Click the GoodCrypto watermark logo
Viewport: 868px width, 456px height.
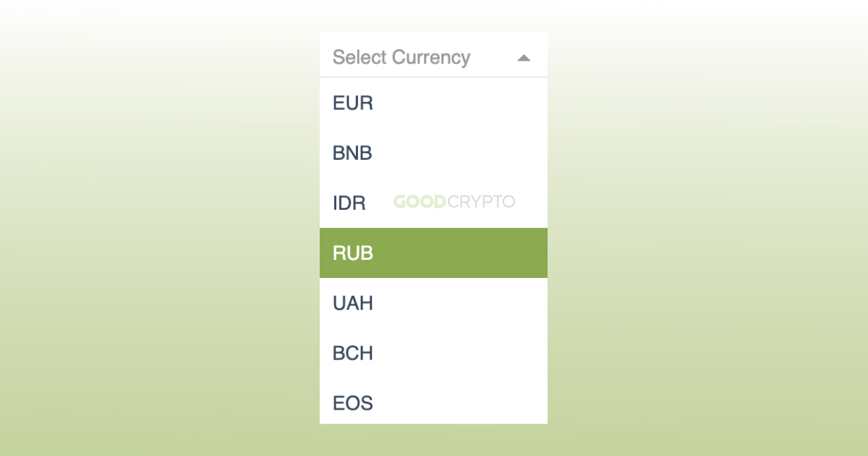[454, 202]
